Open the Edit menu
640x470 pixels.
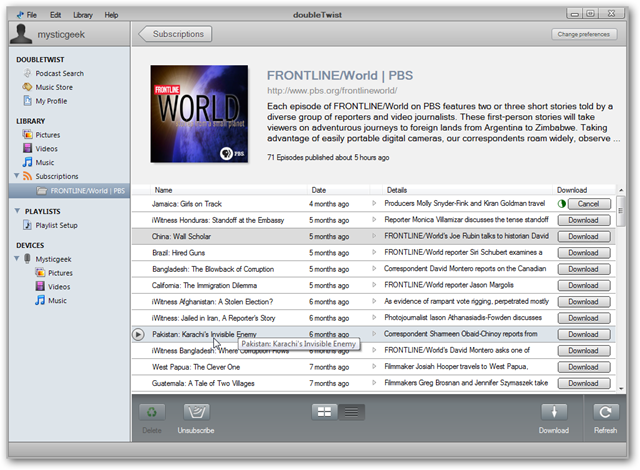(x=56, y=15)
